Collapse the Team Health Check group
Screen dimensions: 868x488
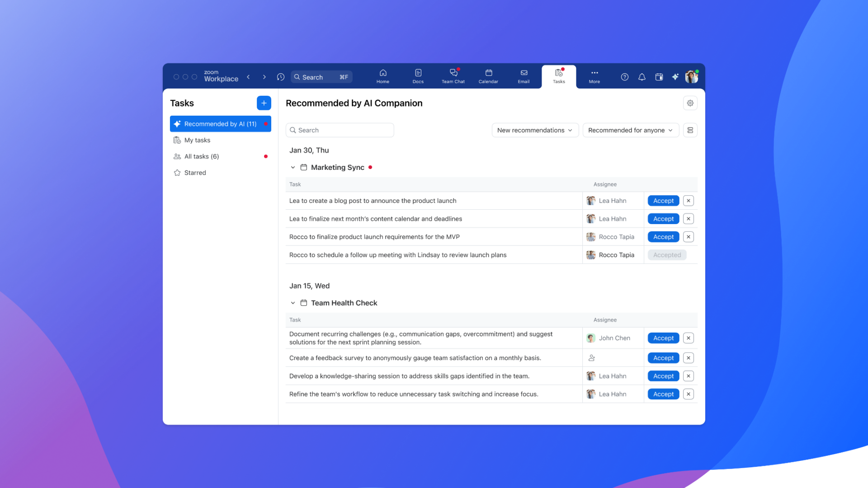tap(293, 303)
